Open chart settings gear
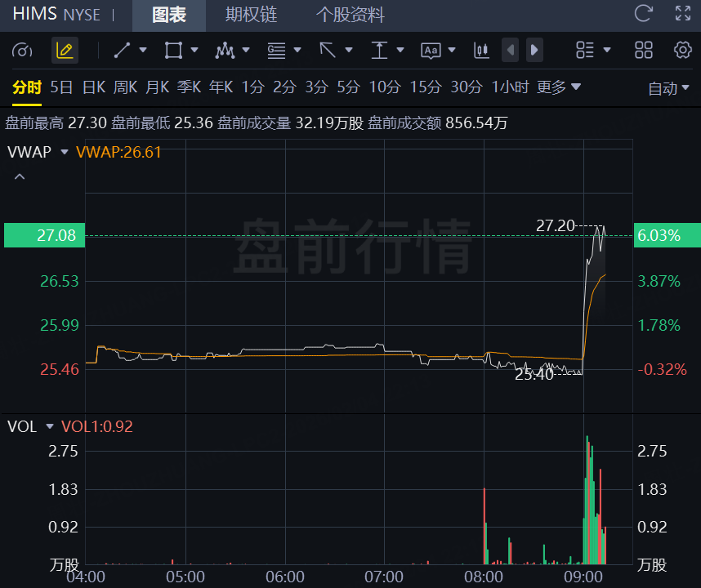 coord(683,50)
